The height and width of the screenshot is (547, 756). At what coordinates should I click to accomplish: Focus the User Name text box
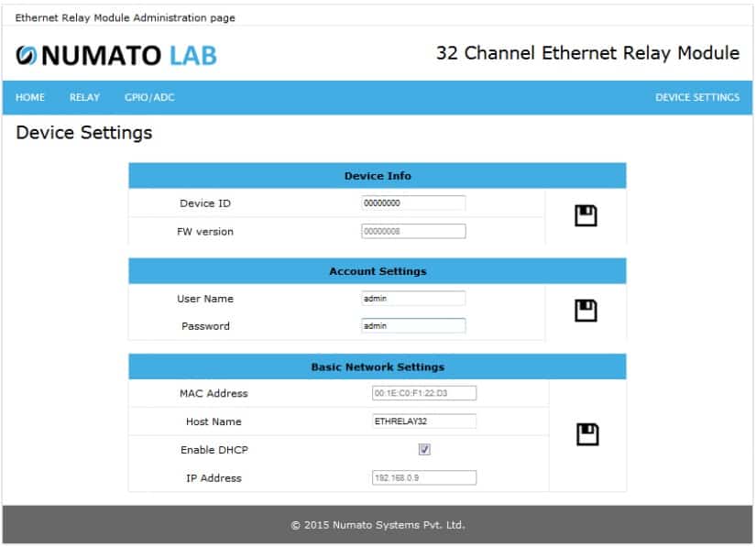point(413,299)
